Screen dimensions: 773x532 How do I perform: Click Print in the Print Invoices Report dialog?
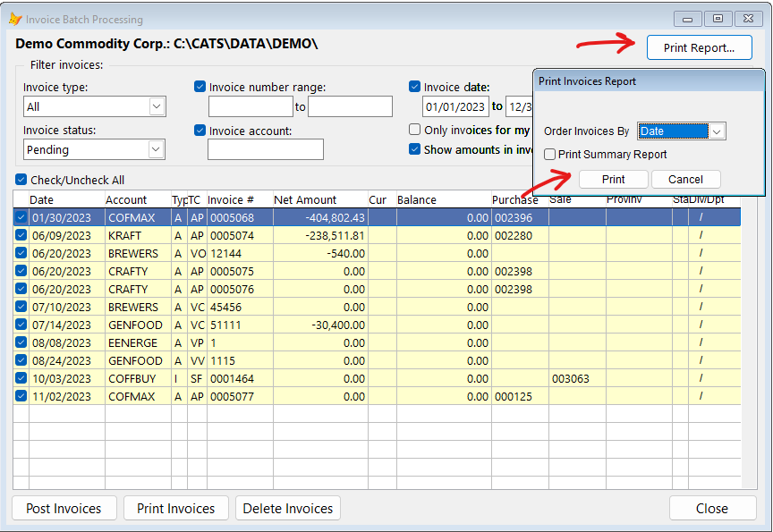point(613,180)
